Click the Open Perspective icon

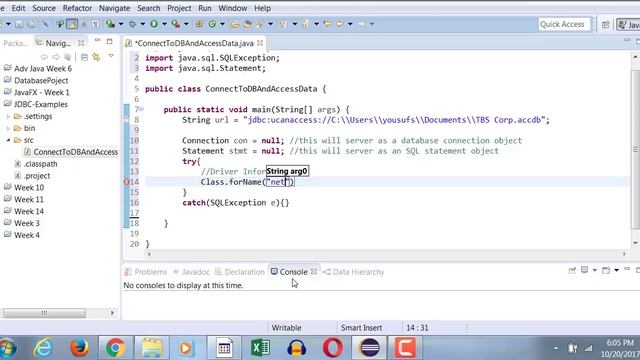tap(605, 25)
